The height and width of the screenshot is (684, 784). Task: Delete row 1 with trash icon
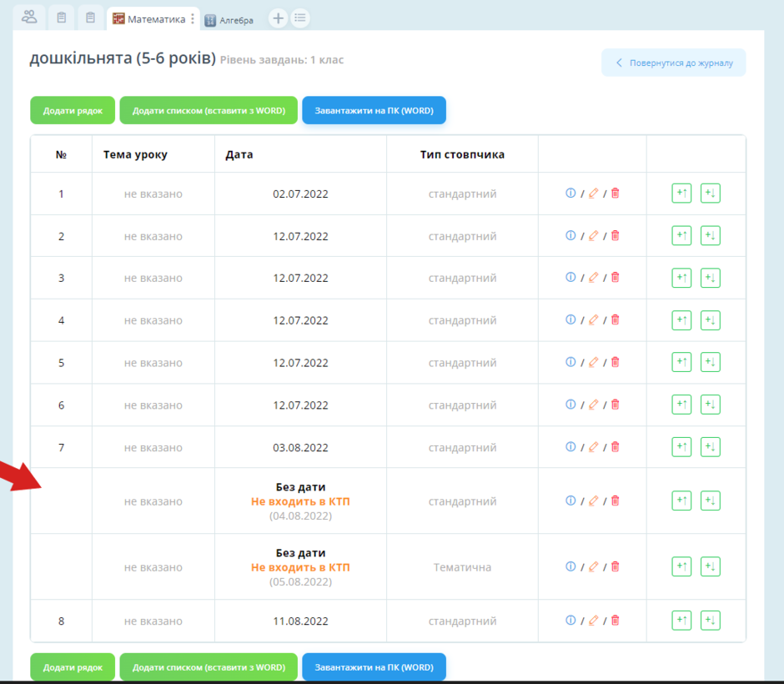coord(616,193)
